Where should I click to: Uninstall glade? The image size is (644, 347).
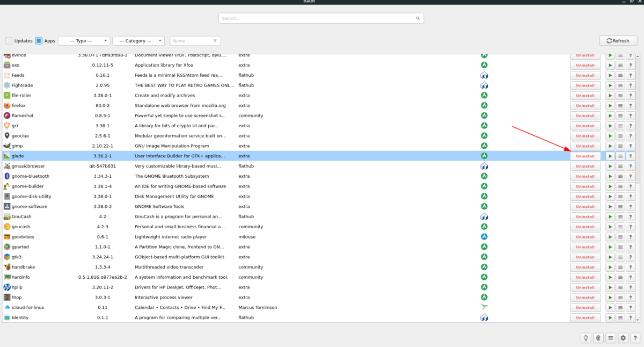(x=585, y=156)
